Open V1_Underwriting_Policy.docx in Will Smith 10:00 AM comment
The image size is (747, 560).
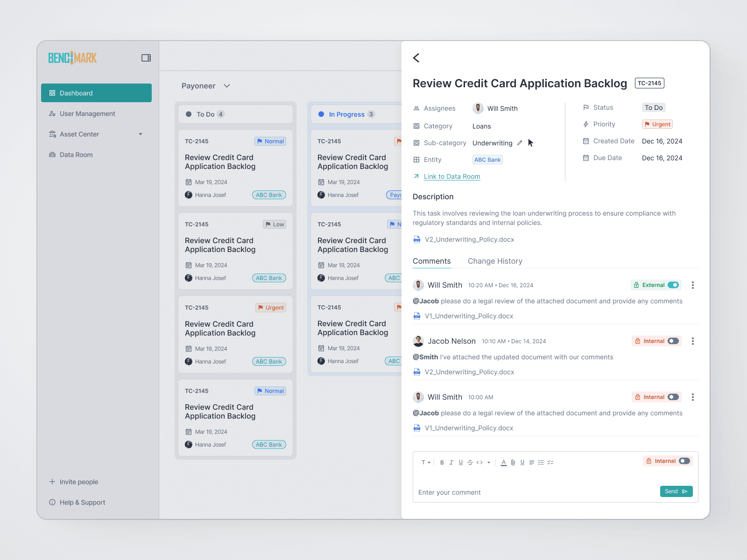tap(469, 428)
